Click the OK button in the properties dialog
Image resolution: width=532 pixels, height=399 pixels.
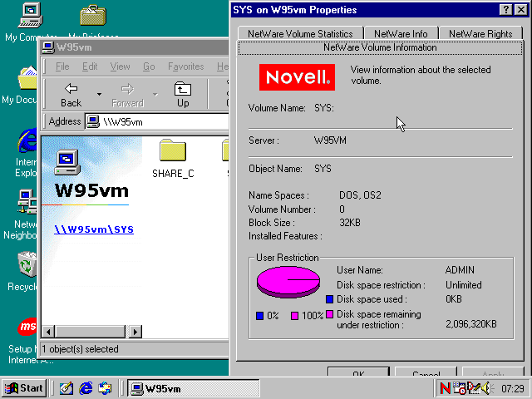(358, 372)
